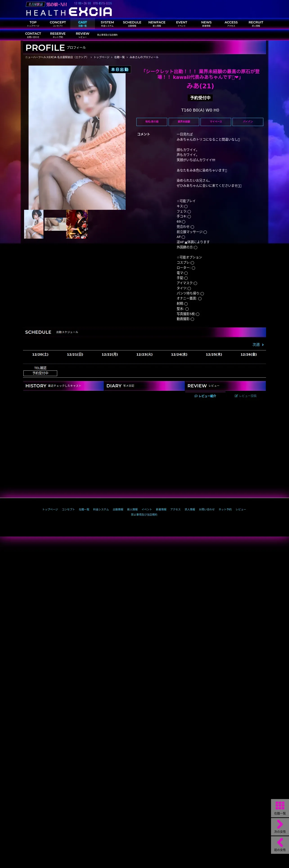This screenshot has height=868, width=289.
Task: Open footer 料金システム link
Action: pos(101,509)
